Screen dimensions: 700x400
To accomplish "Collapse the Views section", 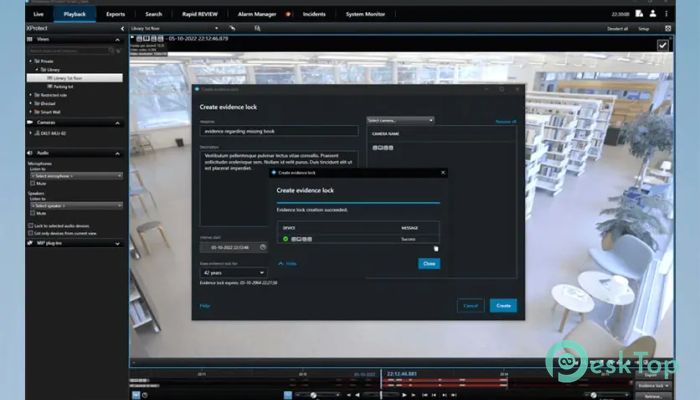I will [117, 40].
